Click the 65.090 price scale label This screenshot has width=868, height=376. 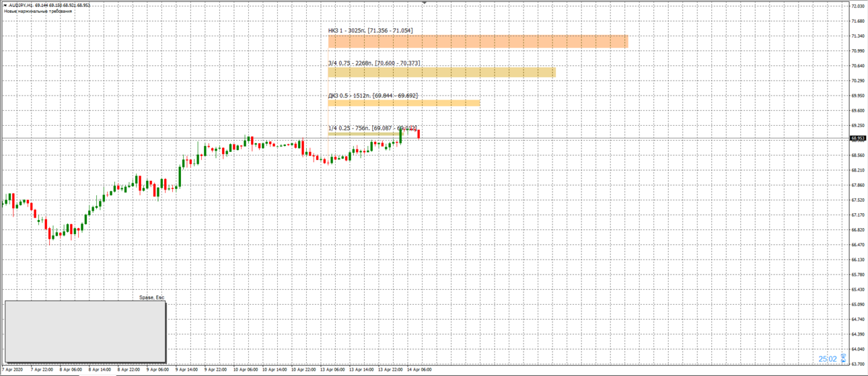858,304
